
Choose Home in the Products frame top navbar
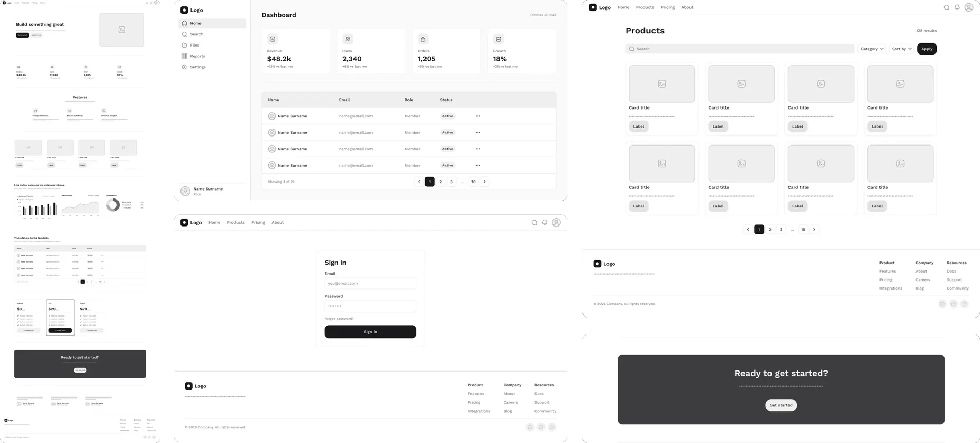coord(623,7)
